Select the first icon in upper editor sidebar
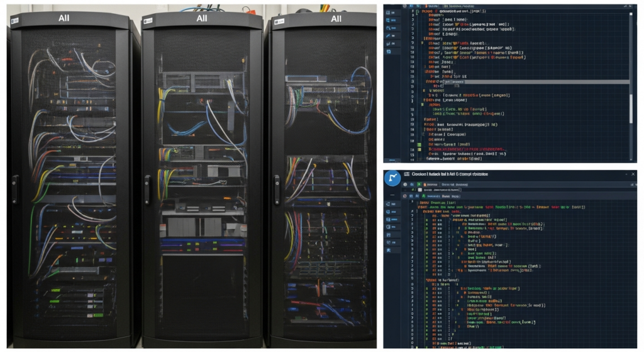Screen dimensions: 644x352 click(387, 13)
